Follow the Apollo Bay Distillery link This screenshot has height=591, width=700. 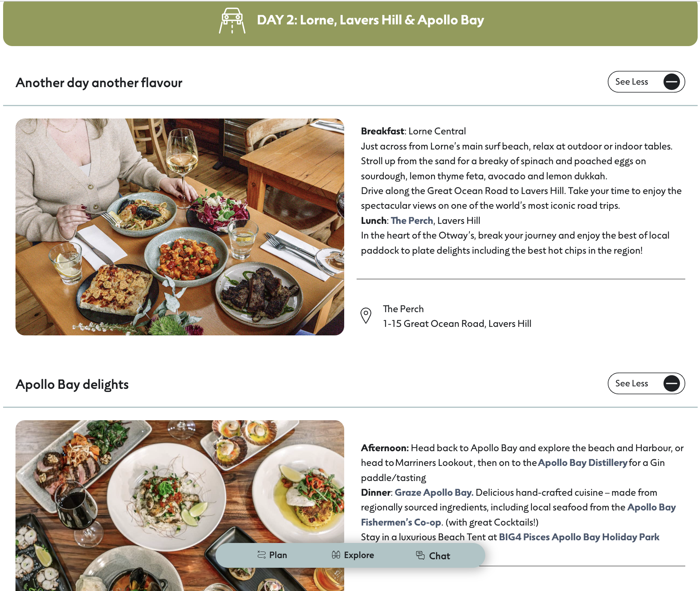click(x=583, y=462)
